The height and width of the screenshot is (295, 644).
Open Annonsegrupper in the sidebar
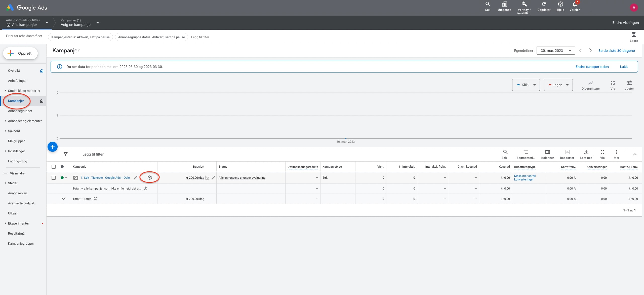coord(20,111)
